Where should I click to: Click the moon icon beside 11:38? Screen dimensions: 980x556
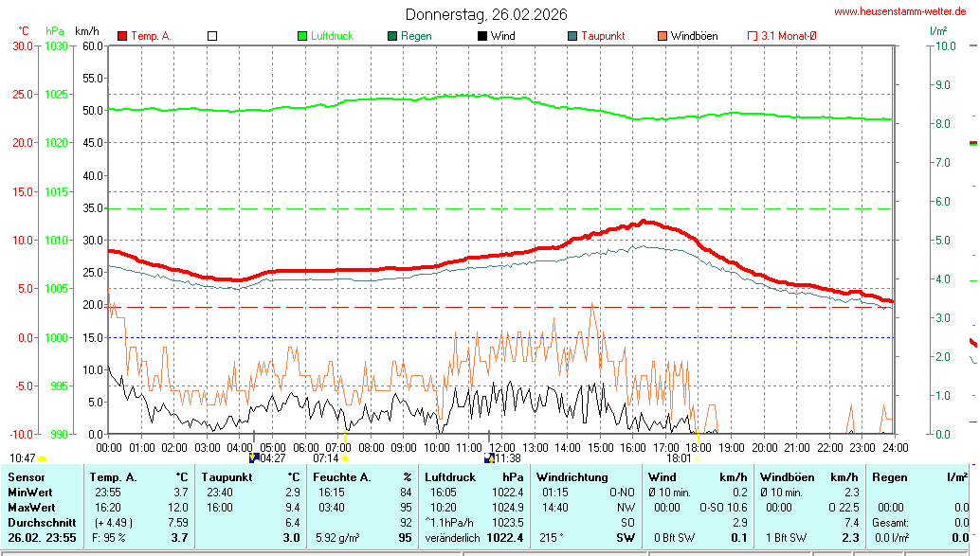(x=489, y=457)
